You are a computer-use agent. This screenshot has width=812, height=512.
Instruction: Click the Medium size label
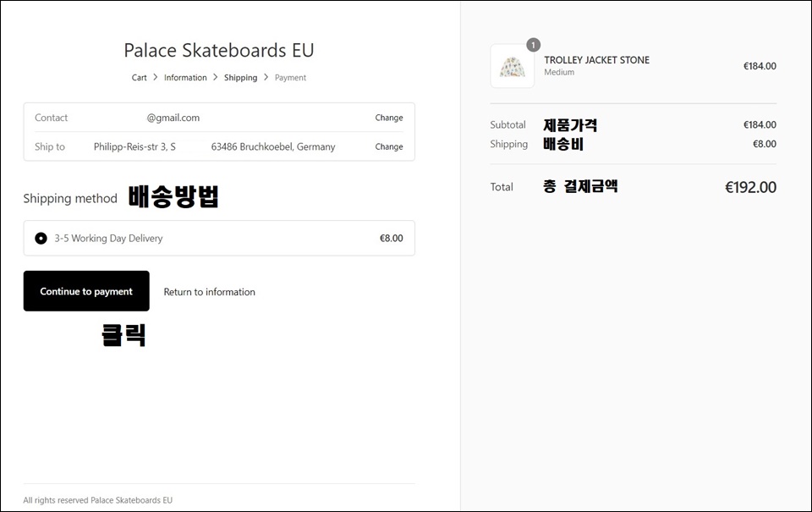(559, 72)
